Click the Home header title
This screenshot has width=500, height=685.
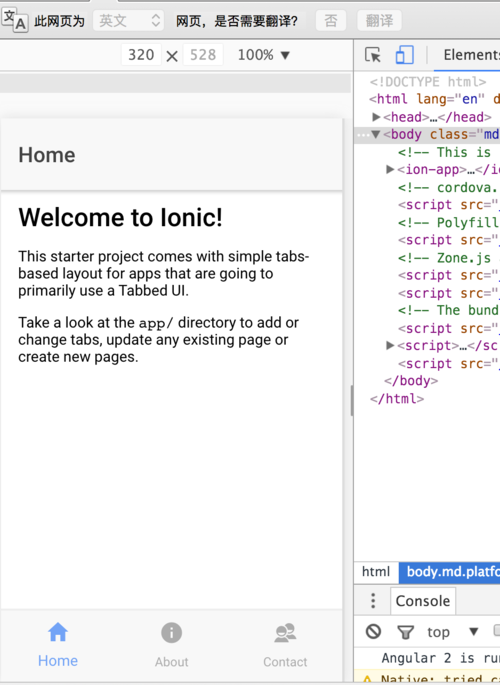tap(47, 155)
